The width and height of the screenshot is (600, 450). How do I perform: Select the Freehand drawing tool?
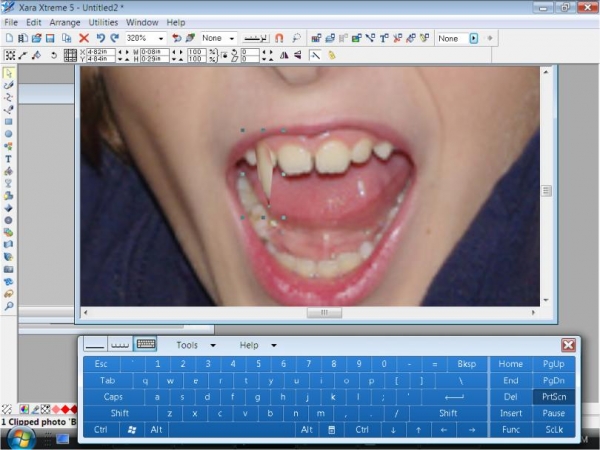(x=8, y=85)
